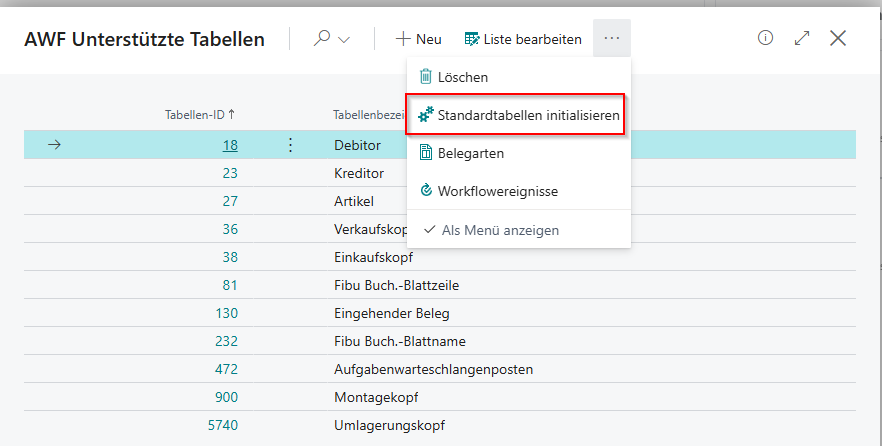
Task: Click the search magnifier icon
Action: [x=322, y=39]
